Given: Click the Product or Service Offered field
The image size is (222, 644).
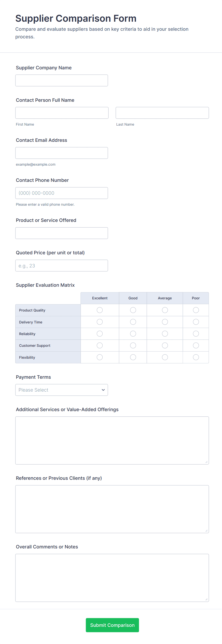Looking at the screenshot, I should point(62,233).
